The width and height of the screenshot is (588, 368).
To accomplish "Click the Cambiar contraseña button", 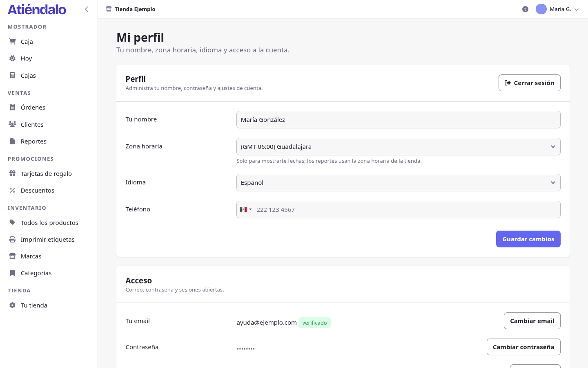I will pyautogui.click(x=523, y=347).
